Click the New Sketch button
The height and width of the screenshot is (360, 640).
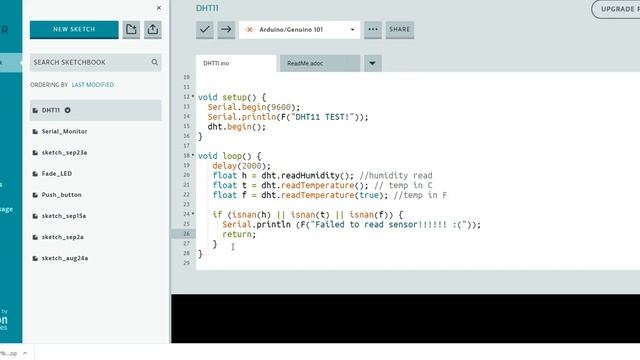click(74, 30)
